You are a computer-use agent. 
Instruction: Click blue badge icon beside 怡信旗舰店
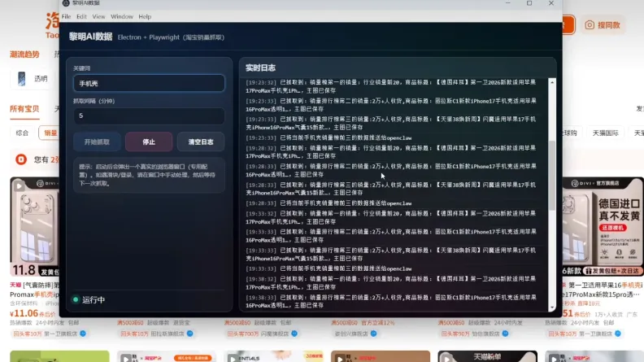(x=505, y=334)
